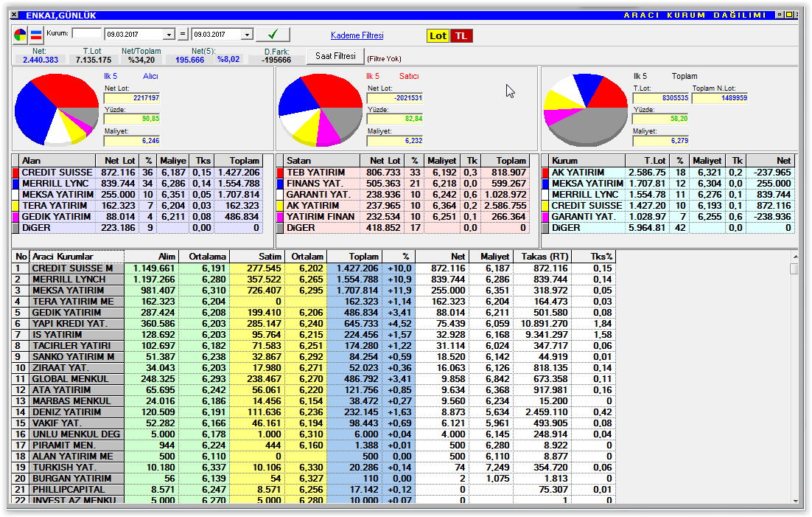Select SANKO YATIRIM M row

pos(313,357)
